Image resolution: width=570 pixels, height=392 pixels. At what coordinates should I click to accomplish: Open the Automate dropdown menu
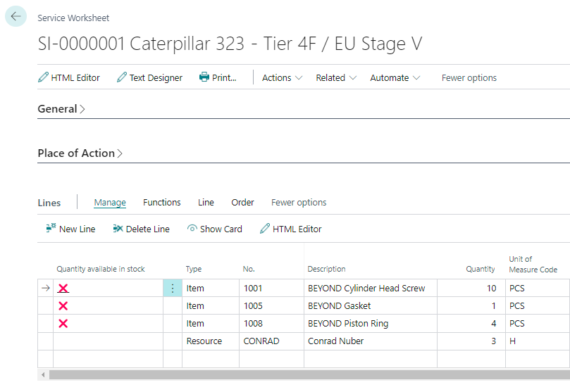pos(395,78)
